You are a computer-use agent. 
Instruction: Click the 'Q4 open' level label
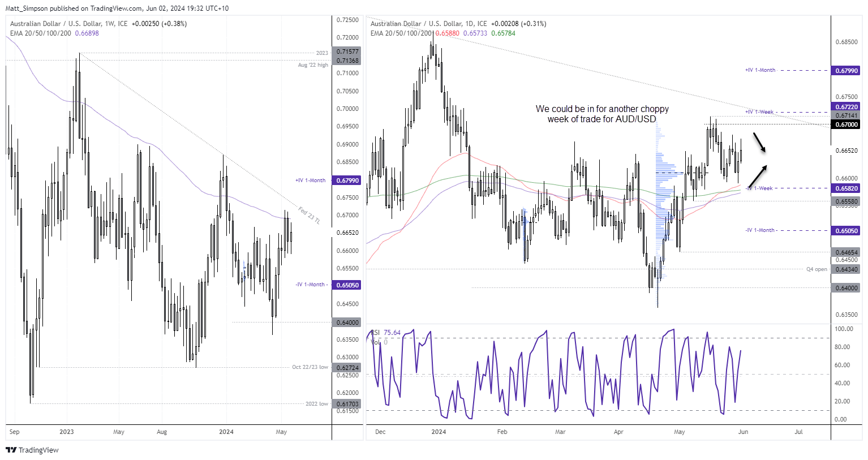[x=817, y=269]
